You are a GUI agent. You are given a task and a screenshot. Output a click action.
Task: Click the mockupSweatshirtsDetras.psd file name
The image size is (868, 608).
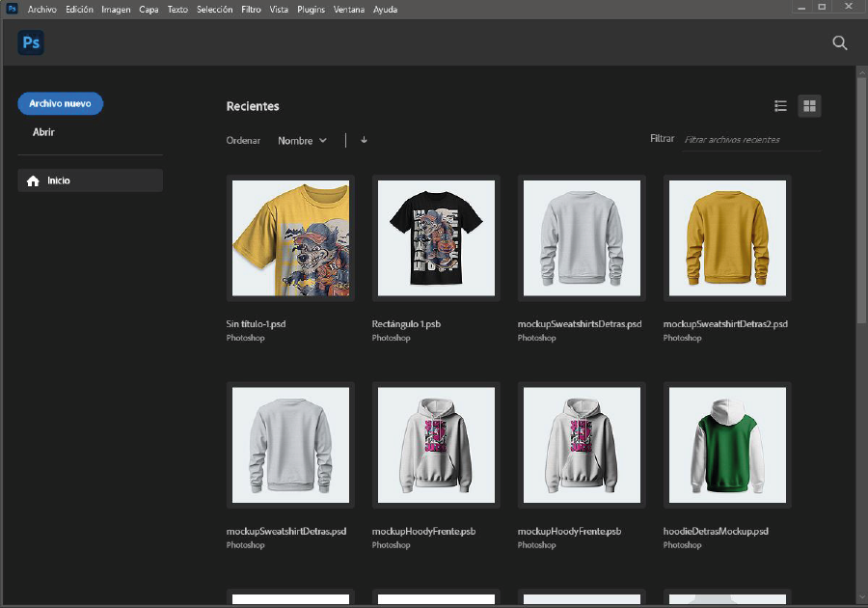coord(580,324)
